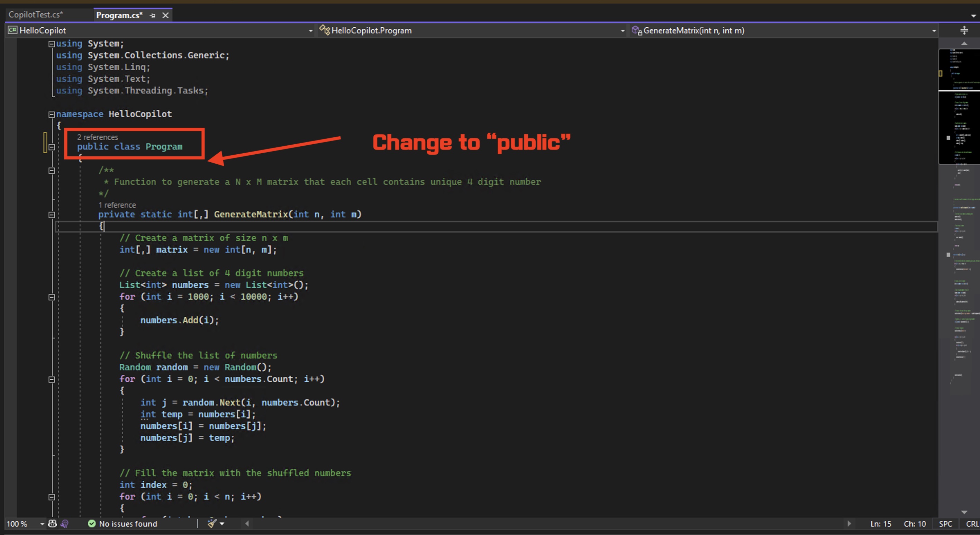
Task: Close the Program.cs tab
Action: [165, 16]
